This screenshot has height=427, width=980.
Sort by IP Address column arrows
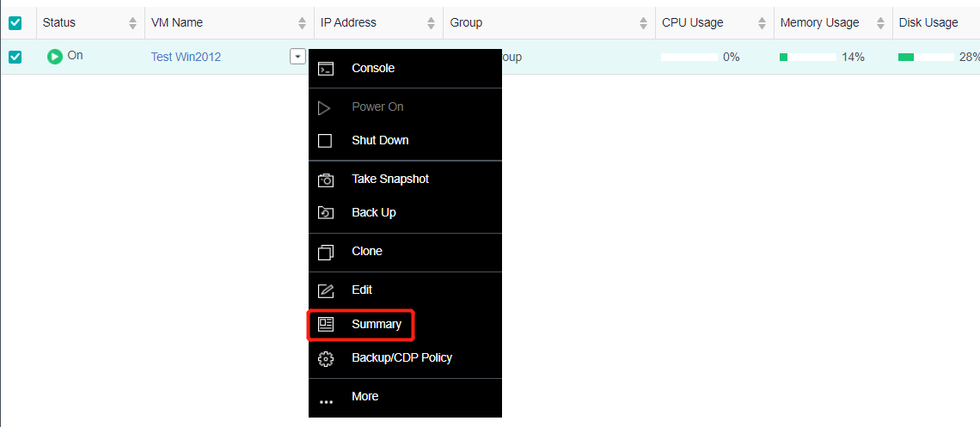click(431, 23)
